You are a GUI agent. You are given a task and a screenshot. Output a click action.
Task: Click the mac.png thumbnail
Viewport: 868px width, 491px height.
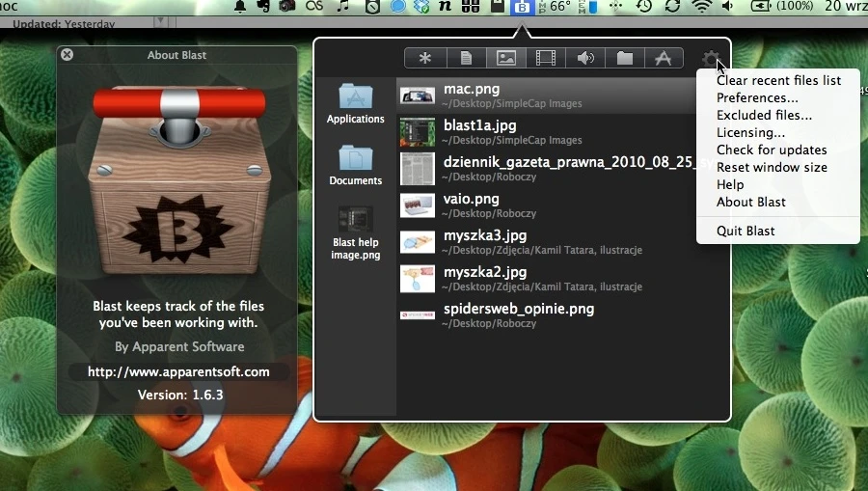(x=418, y=95)
